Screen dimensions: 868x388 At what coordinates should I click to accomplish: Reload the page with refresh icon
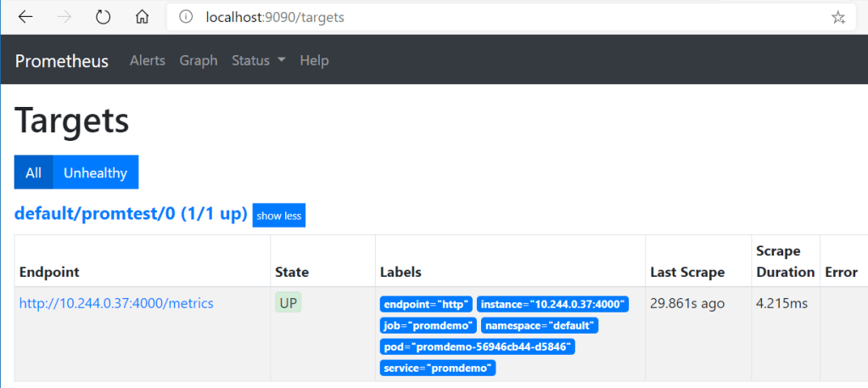[104, 17]
